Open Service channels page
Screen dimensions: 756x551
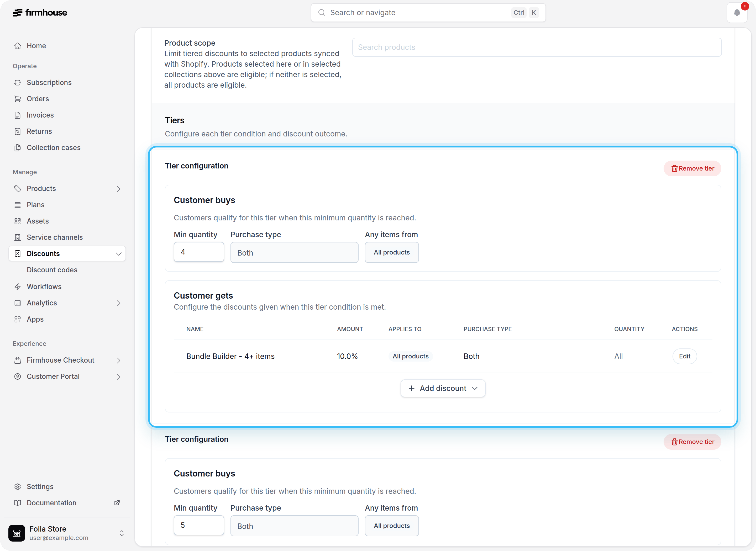pyautogui.click(x=67, y=237)
